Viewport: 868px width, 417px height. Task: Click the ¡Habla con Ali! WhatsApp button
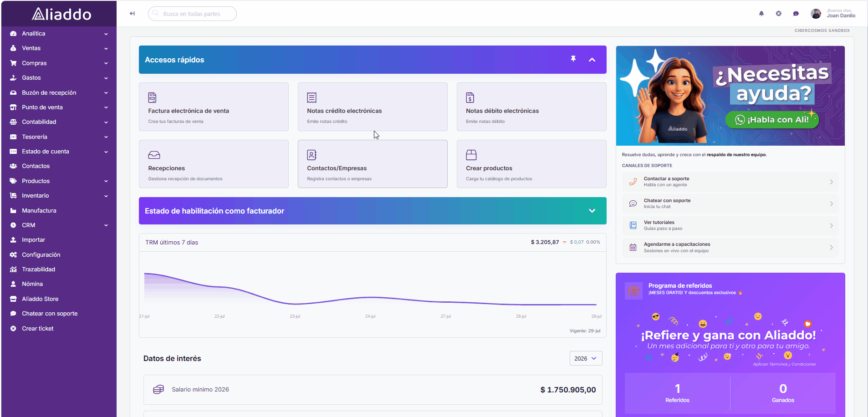coord(772,120)
